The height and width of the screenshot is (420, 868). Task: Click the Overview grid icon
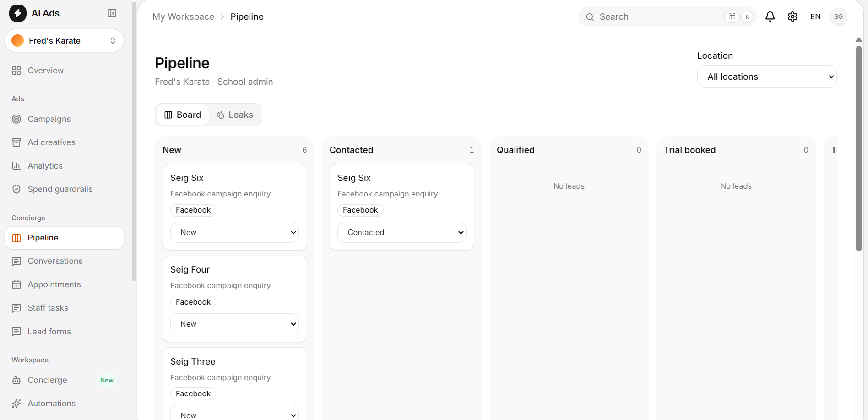coord(16,71)
